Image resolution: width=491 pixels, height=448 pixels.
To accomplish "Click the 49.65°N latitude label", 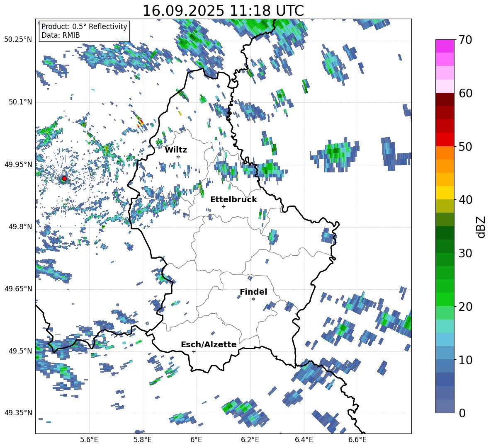I will (18, 289).
